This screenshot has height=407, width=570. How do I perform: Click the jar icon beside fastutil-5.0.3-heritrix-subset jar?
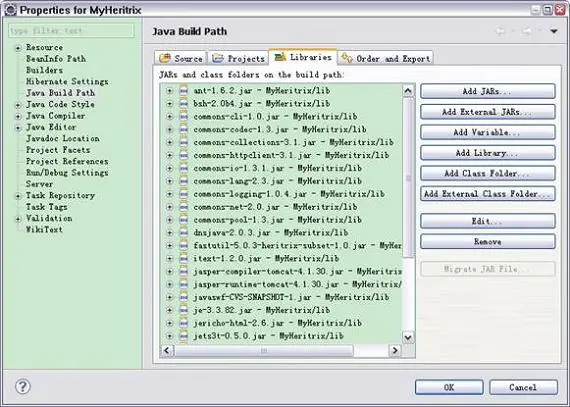pyautogui.click(x=184, y=245)
